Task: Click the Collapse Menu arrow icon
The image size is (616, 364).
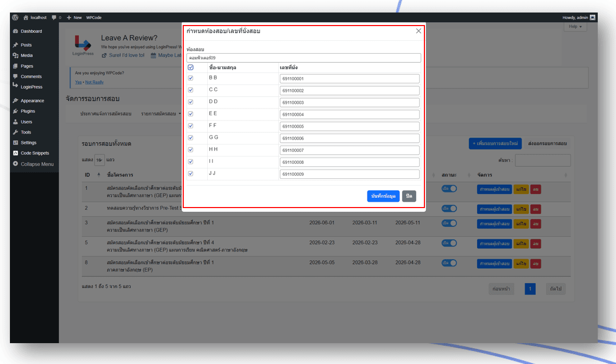Action: pos(15,164)
